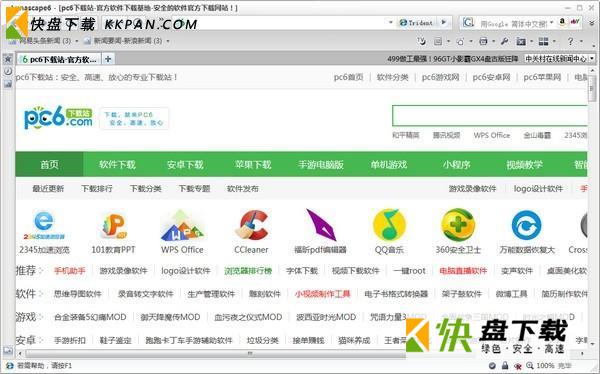The image size is (600, 374).
Task: Open the 中关村在线新闻中心 news ticker dropdown
Action: point(592,59)
